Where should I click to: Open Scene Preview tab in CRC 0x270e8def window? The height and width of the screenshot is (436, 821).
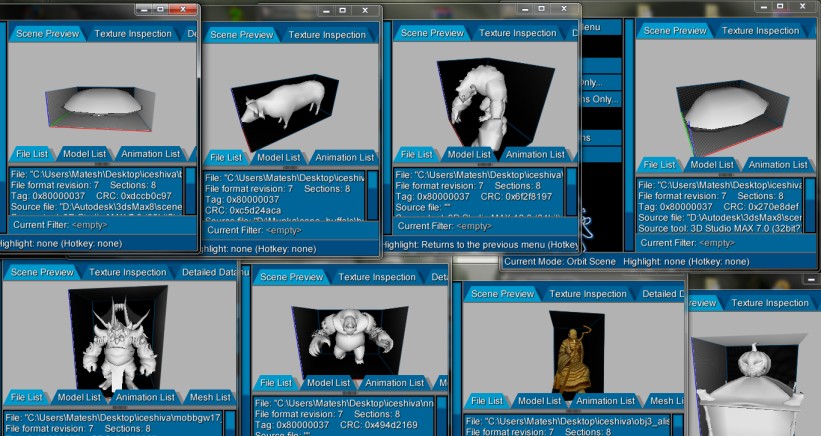click(x=674, y=31)
